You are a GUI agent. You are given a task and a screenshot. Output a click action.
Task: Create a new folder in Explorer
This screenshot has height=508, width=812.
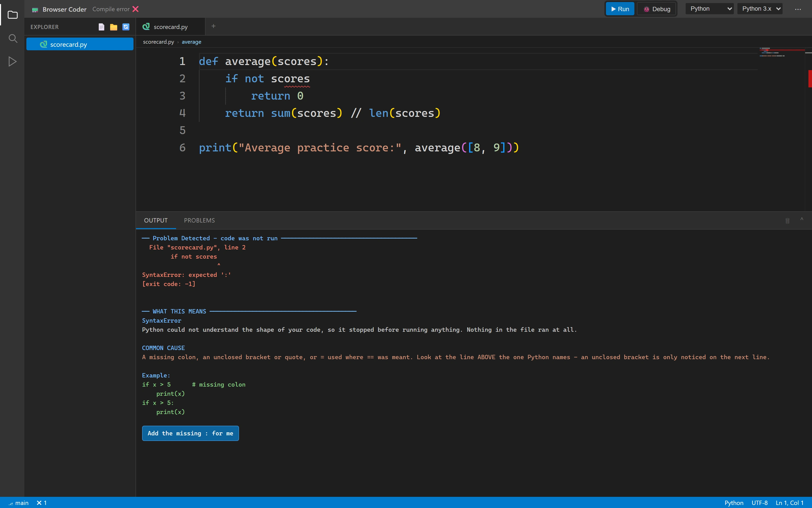pos(114,27)
